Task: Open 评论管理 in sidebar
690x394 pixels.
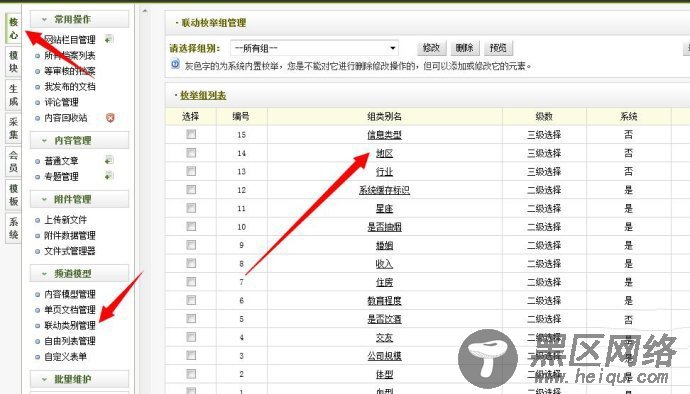Action: (x=61, y=102)
